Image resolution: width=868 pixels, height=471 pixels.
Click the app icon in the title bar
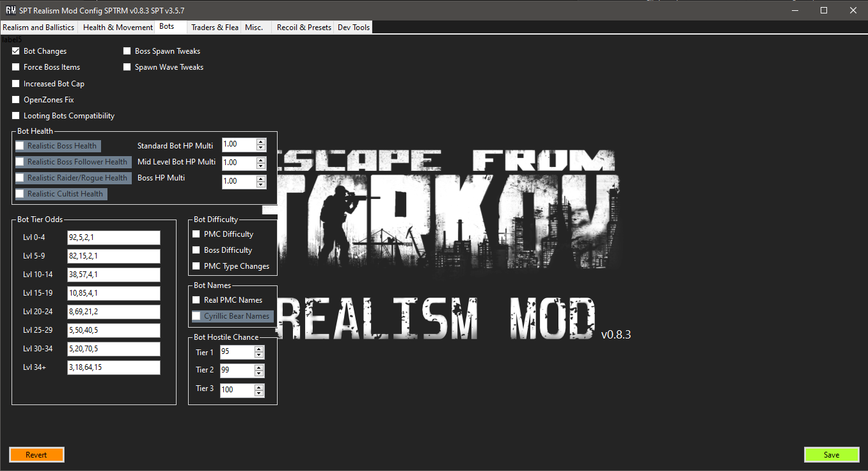click(x=10, y=10)
